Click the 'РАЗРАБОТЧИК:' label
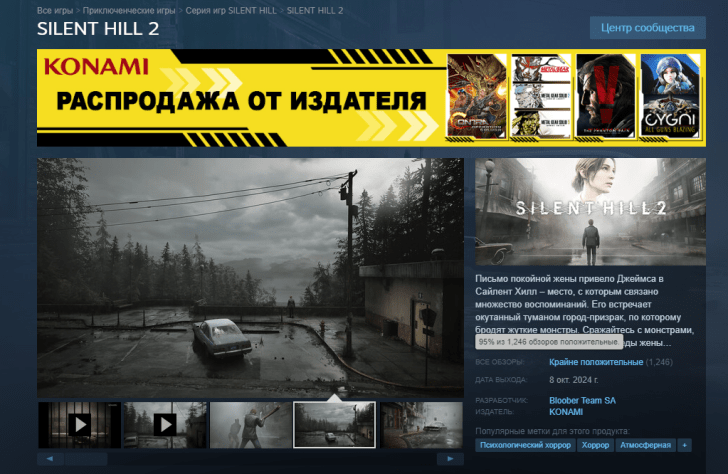The image size is (728, 474). [x=501, y=400]
